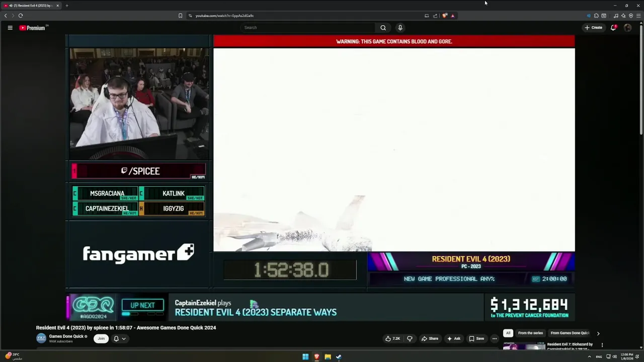Open the taskbar clock and date
This screenshot has height=362, width=644.
(627, 356)
